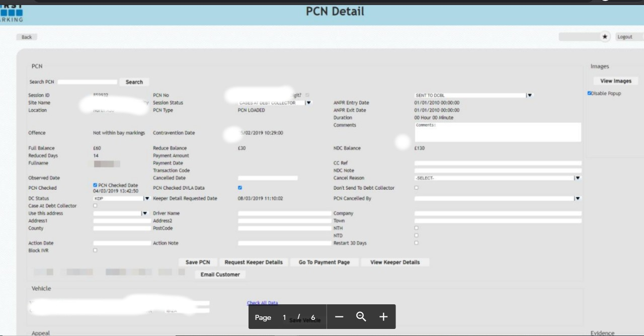644x336 pixels.
Task: Zoom out using the minus icon
Action: click(339, 317)
